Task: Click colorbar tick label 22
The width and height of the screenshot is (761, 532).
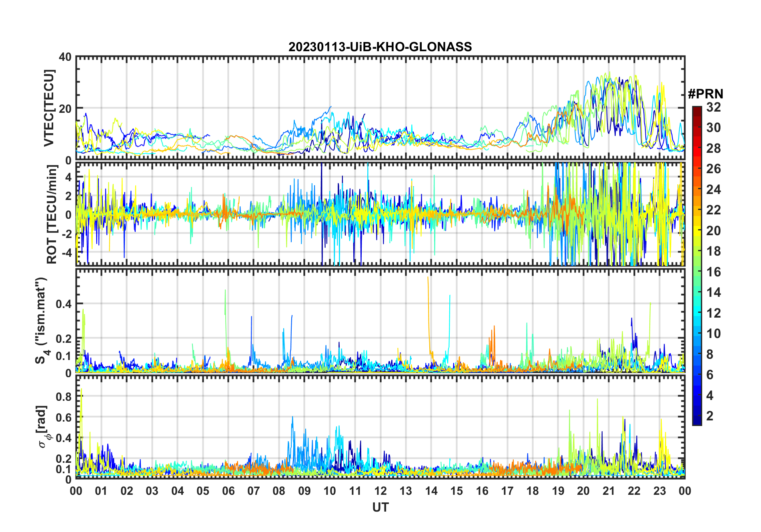Action: pos(713,210)
